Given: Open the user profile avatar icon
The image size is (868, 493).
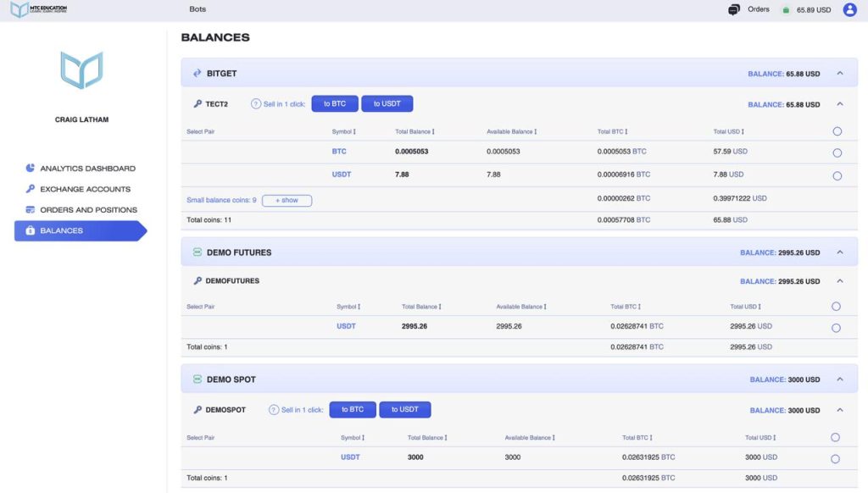Looking at the screenshot, I should pyautogui.click(x=849, y=10).
